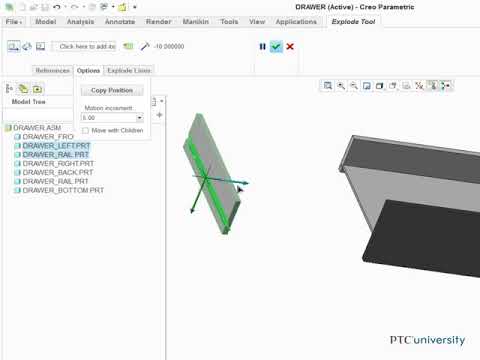The width and height of the screenshot is (480, 360).
Task: Open the Applications ribbon tab
Action: pyautogui.click(x=296, y=22)
